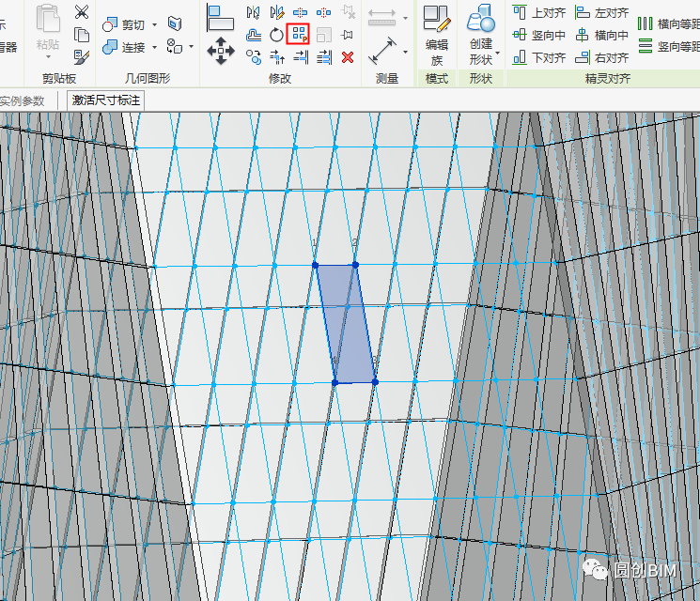
Task: Apply 横向等距 horizontal equal spacing
Action: pyautogui.click(x=668, y=23)
